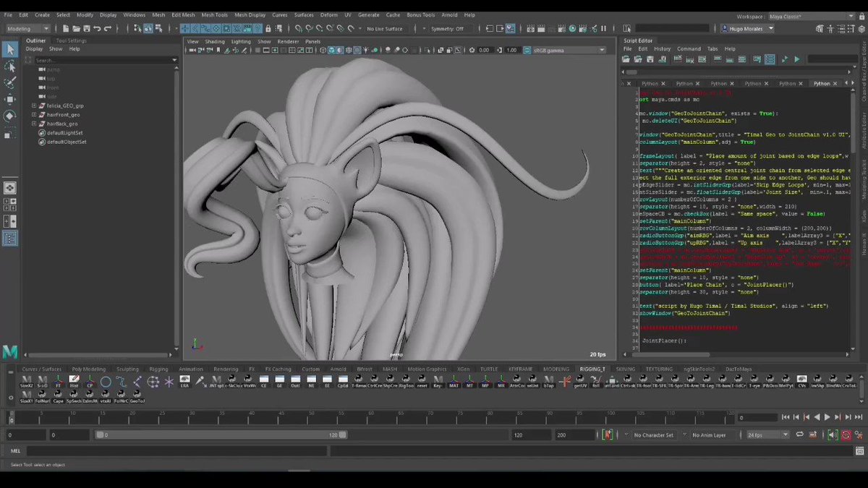868x488 pixels.
Task: Save the scene with the floppy icon
Action: tap(86, 29)
